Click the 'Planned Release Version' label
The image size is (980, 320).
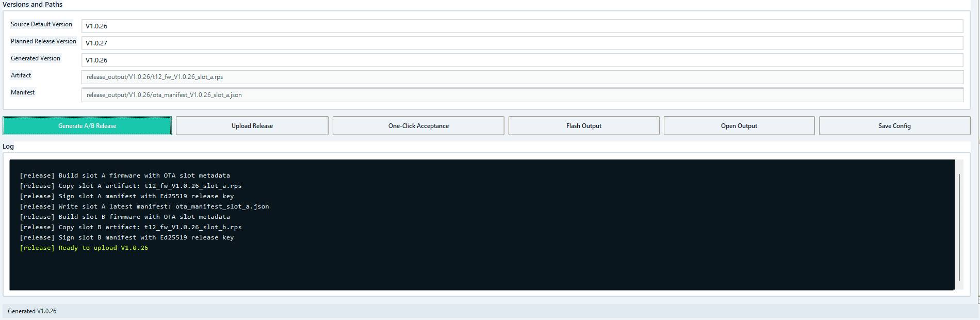tap(43, 41)
